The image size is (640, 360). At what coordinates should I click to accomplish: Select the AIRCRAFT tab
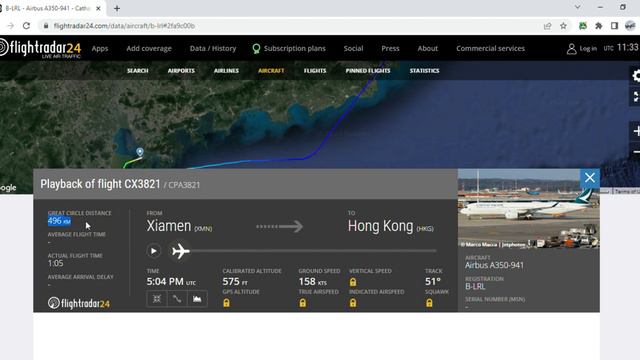point(271,71)
